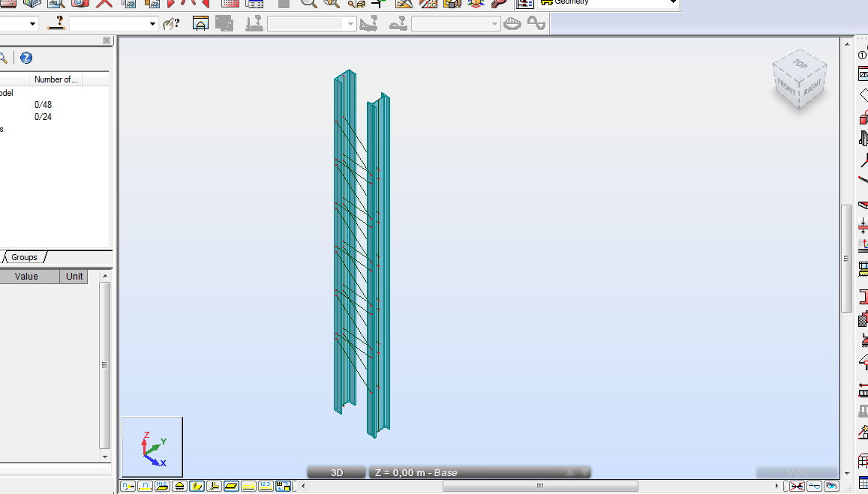Click the grey column member icon in right toolbar
The image size is (868, 494).
coord(864,138)
